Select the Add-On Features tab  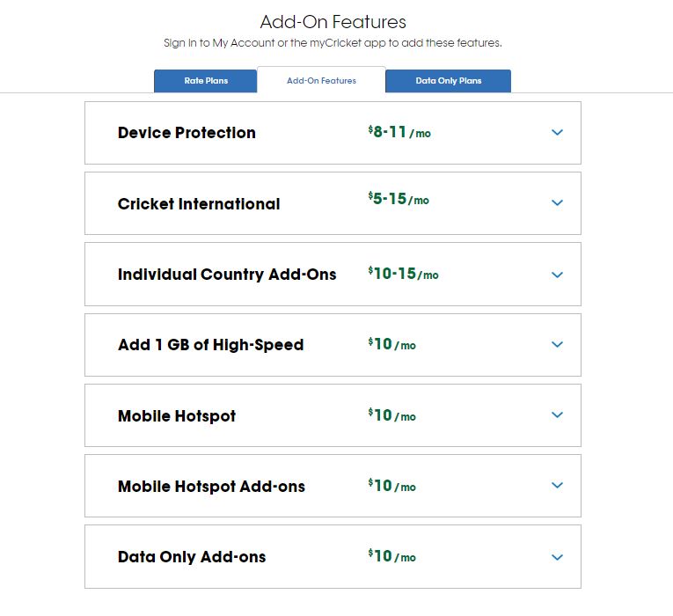pos(321,81)
